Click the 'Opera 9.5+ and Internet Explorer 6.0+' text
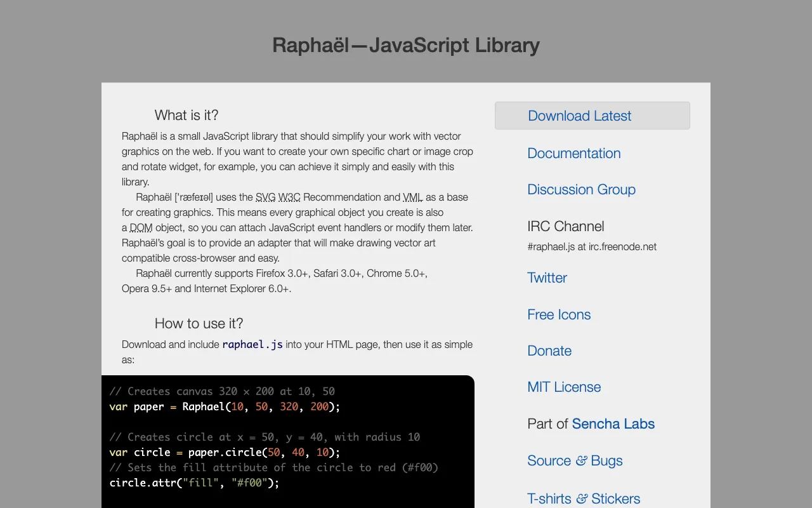Image resolution: width=812 pixels, height=508 pixels. point(206,288)
